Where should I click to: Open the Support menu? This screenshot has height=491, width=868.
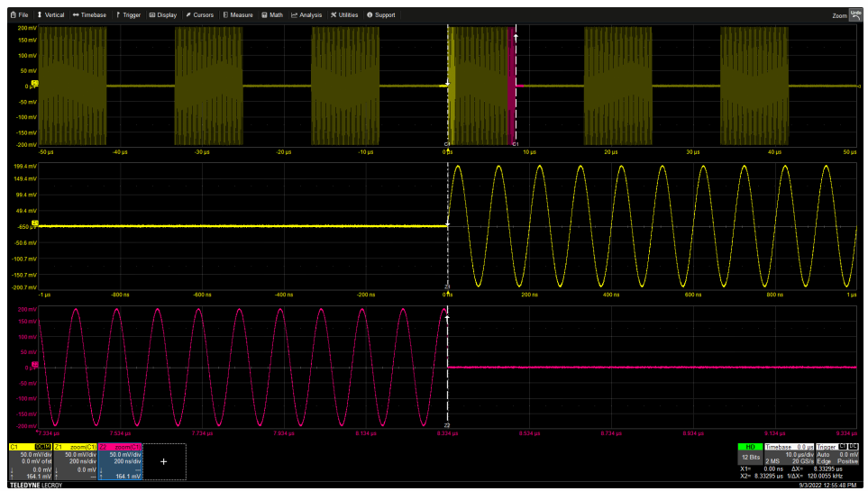point(381,15)
